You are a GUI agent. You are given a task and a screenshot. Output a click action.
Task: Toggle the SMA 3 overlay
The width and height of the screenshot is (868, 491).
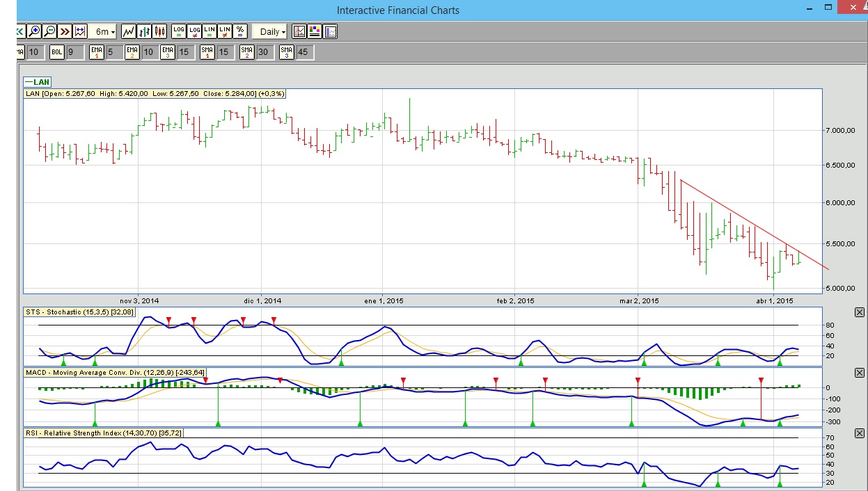coord(287,52)
